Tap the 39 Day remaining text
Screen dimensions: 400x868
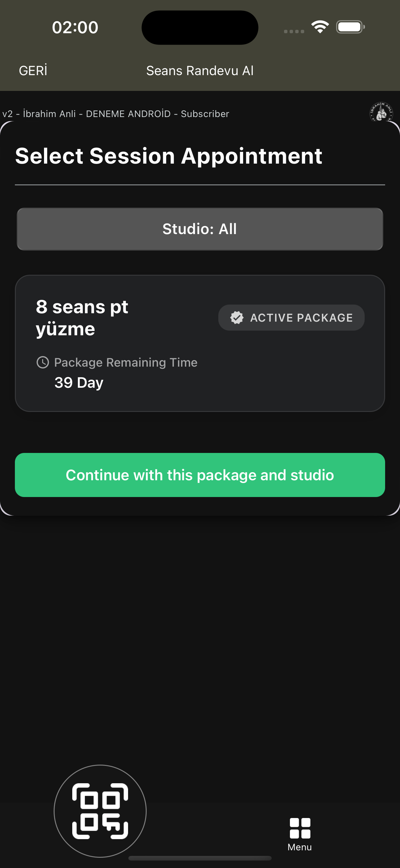pyautogui.click(x=79, y=382)
